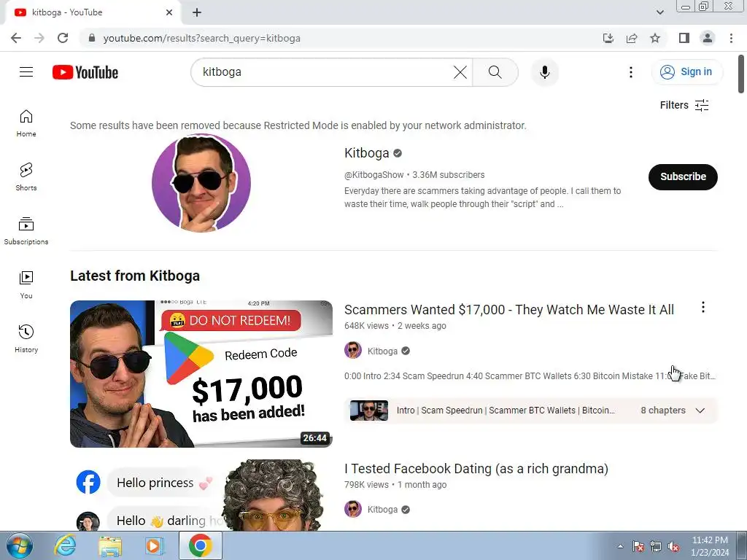Viewport: 747px width, 560px height.
Task: Toggle the Chrome side panel icon
Action: 684,38
